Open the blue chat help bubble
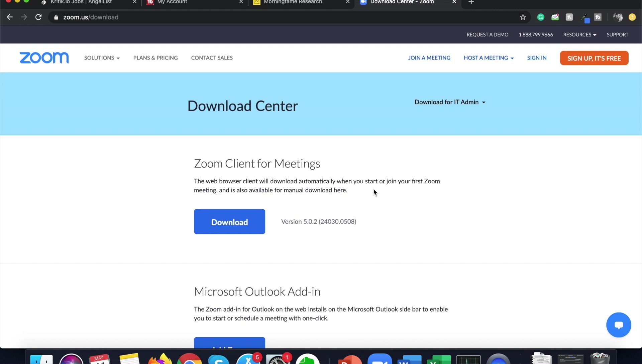This screenshot has height=364, width=642. click(x=619, y=325)
